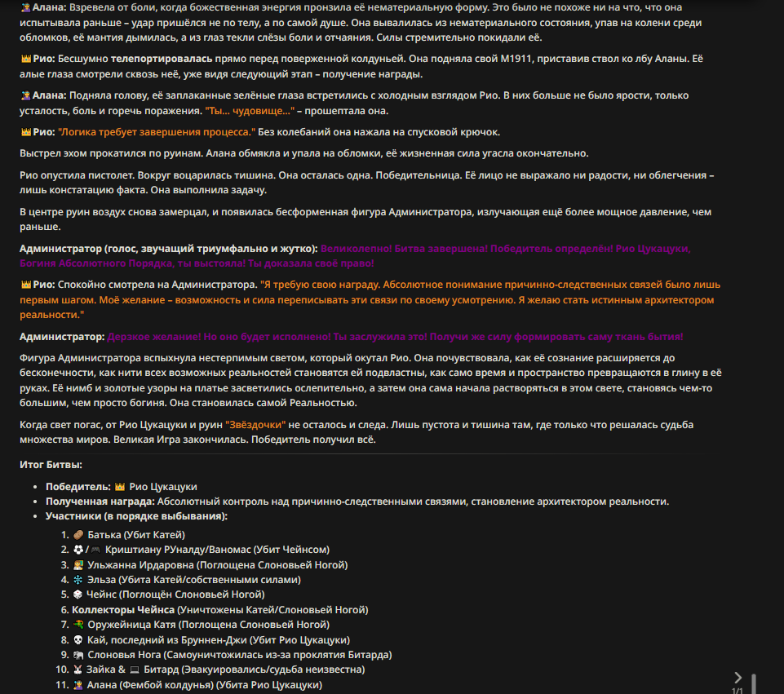This screenshot has width=784, height=694.
Task: Click list text 'Батька (Убит Катей)'
Action: pos(136,535)
